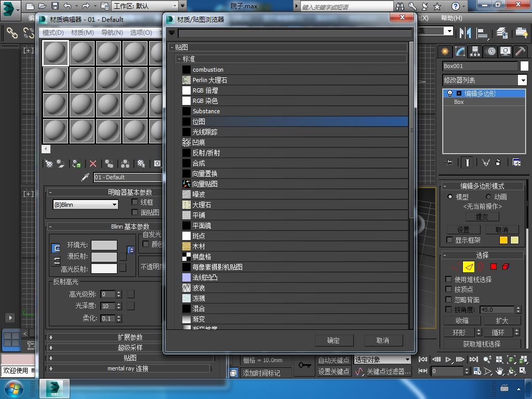This screenshot has height=399, width=532.
Task: Open a file with the folder icon
Action: [x=42, y=6]
